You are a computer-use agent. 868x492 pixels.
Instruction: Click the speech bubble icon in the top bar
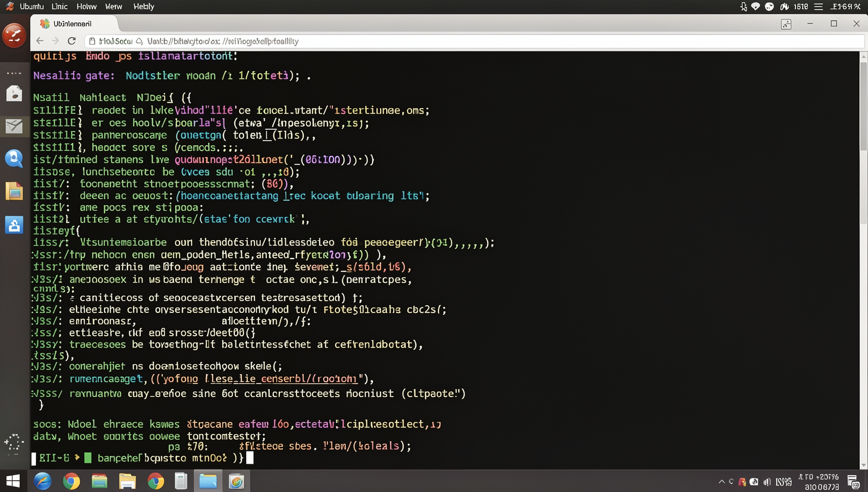click(755, 7)
